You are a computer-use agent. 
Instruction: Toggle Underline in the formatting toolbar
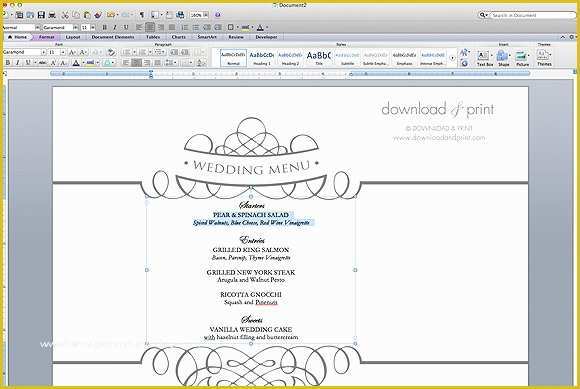tap(126, 27)
